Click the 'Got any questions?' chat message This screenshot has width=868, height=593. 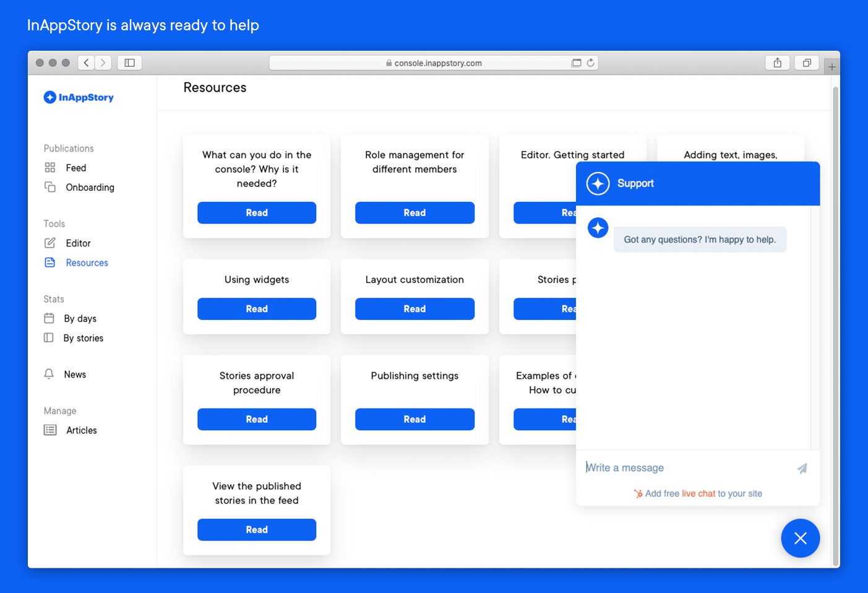click(x=700, y=240)
